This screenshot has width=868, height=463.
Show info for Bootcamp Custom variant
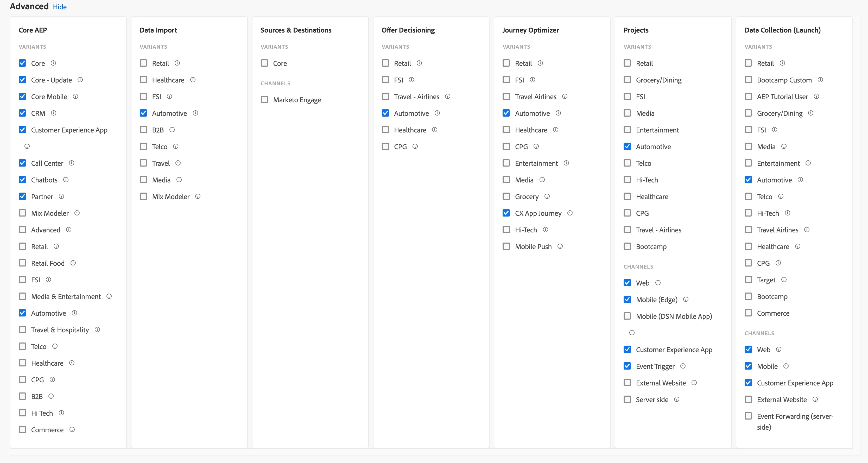(820, 80)
